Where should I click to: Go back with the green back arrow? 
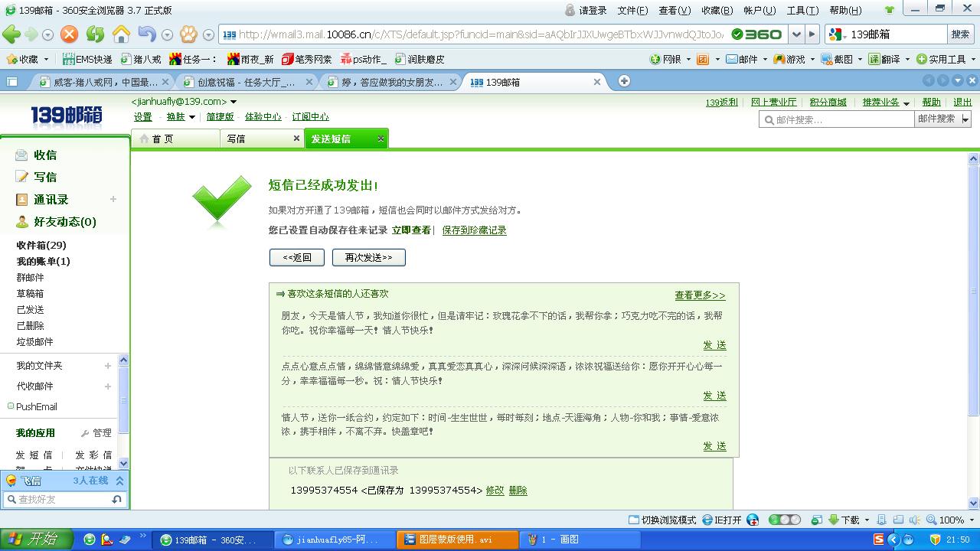[11, 34]
